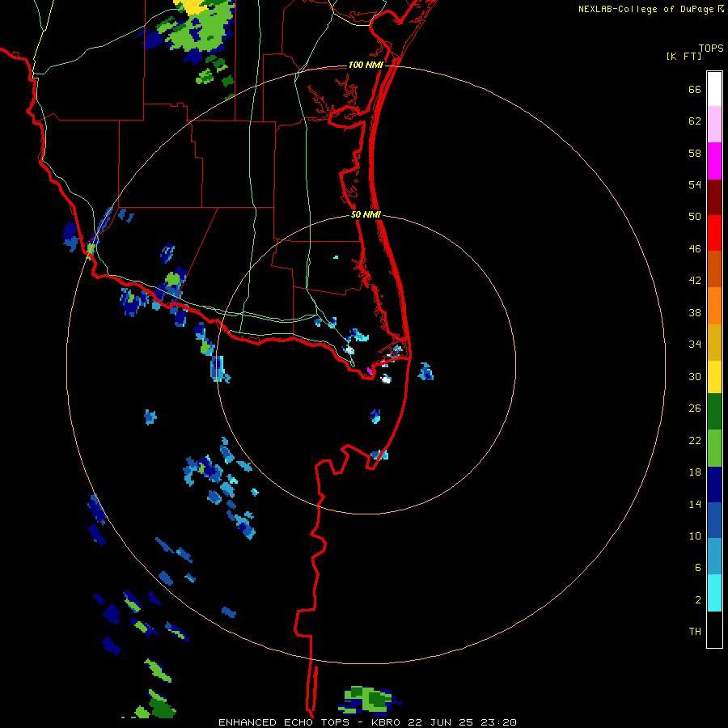Pick the yellow legend swatch
The image size is (728, 728).
(x=714, y=377)
